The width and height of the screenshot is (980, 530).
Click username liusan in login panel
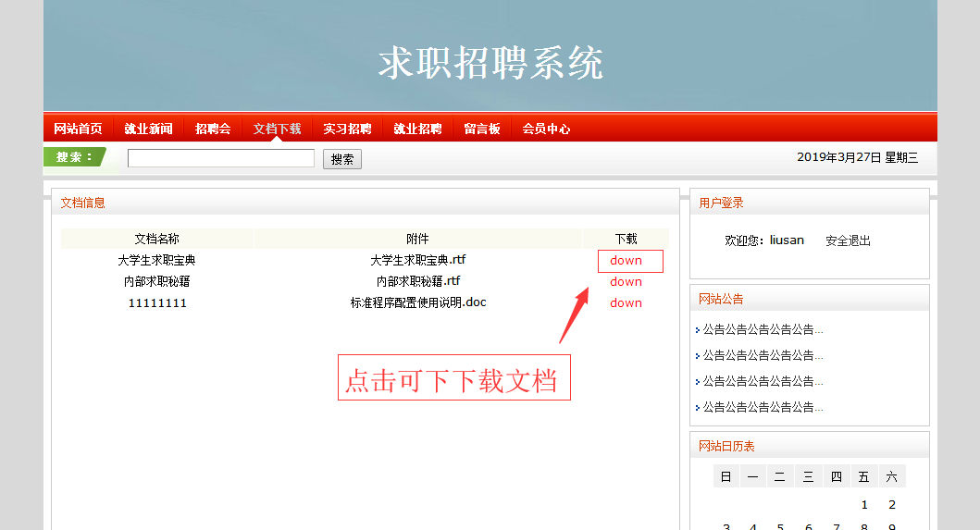(x=787, y=240)
